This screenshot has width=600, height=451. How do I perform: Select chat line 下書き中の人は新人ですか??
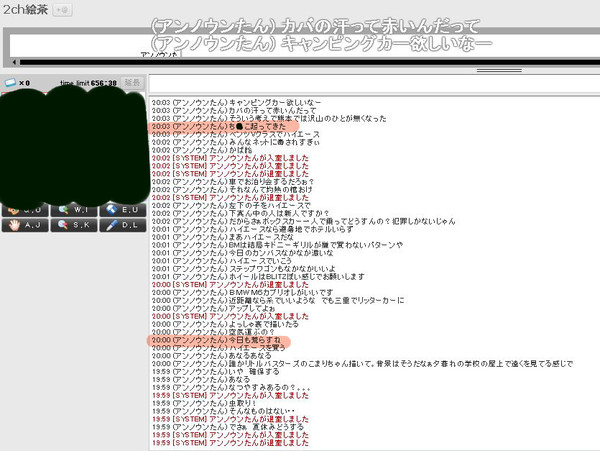tap(240, 213)
